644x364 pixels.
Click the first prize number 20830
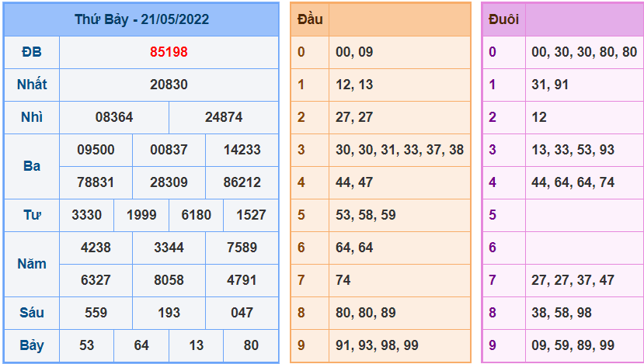click(x=169, y=85)
